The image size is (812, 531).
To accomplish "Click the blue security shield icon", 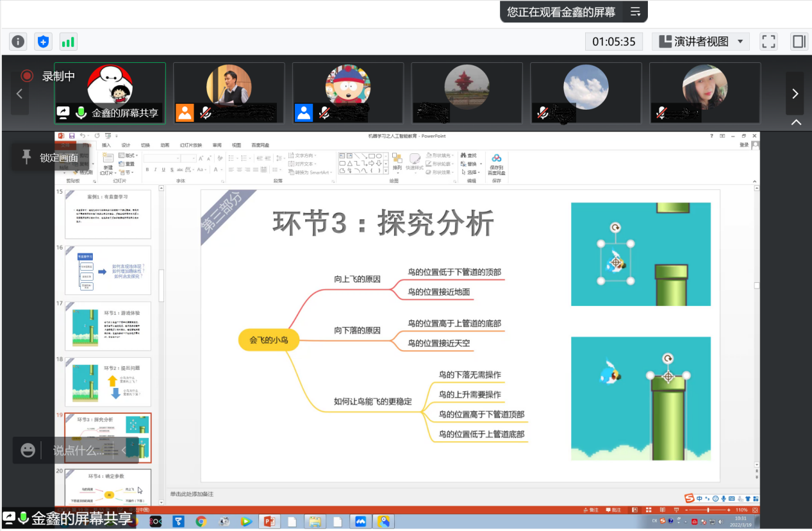I will [43, 42].
